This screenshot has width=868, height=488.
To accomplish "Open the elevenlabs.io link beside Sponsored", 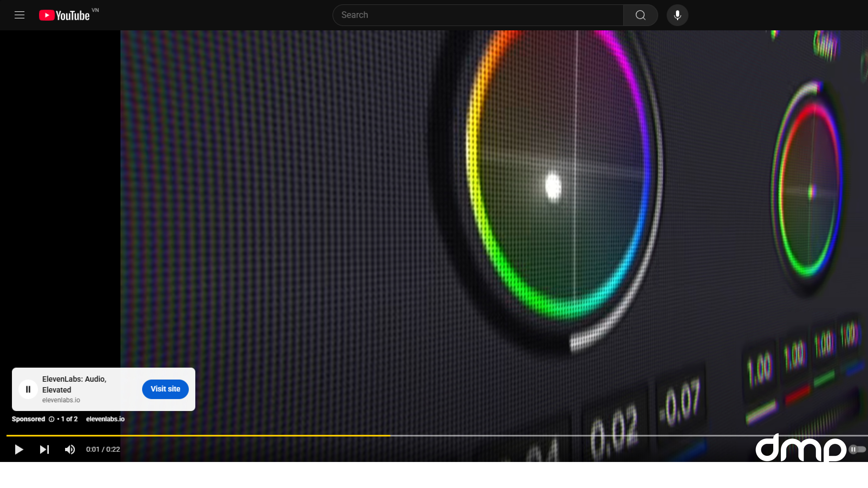I will coord(105,419).
